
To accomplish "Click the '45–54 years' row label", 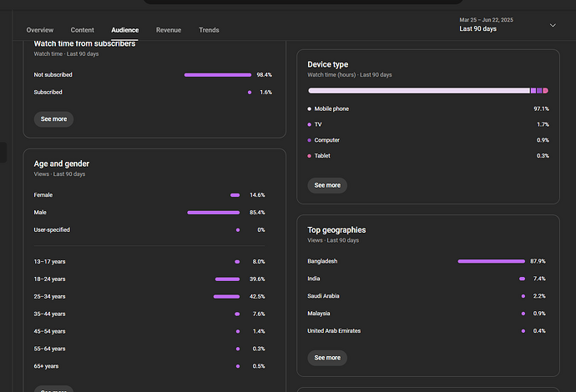I will click(x=49, y=331).
